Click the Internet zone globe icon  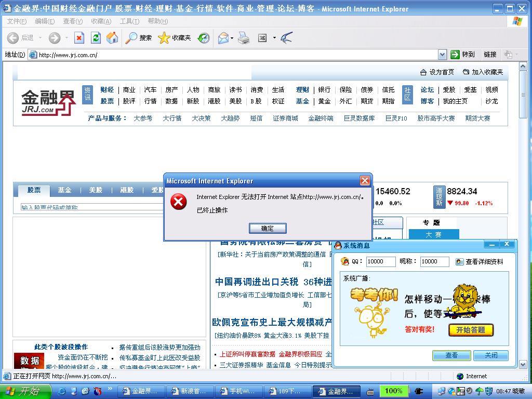460,376
